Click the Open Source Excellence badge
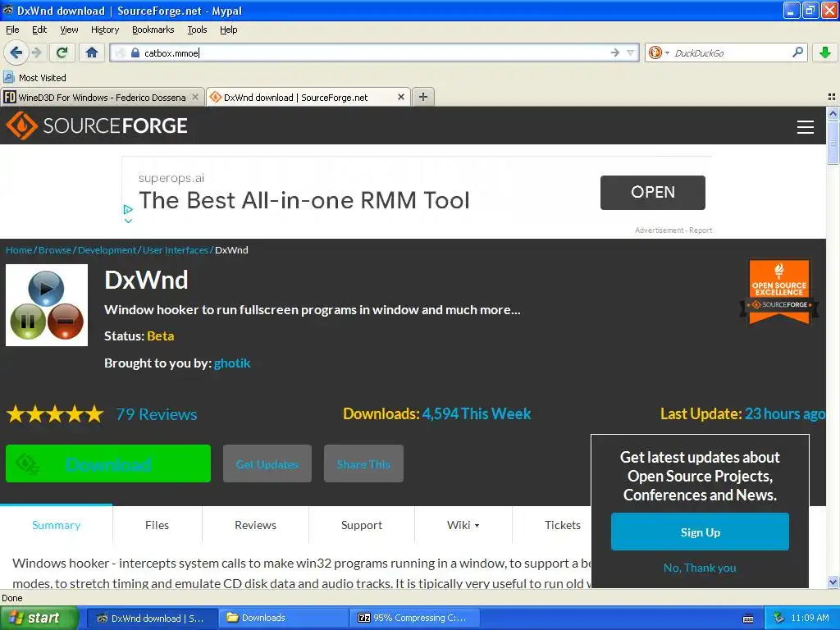Image resolution: width=840 pixels, height=630 pixels. click(x=779, y=293)
